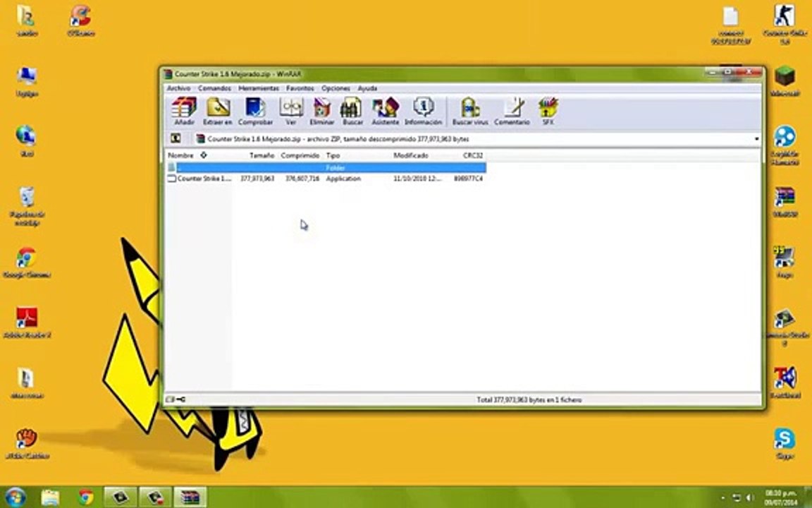The image size is (812, 508).
Task: Click the Añadir toolbar icon in WinRAR
Action: click(x=184, y=111)
